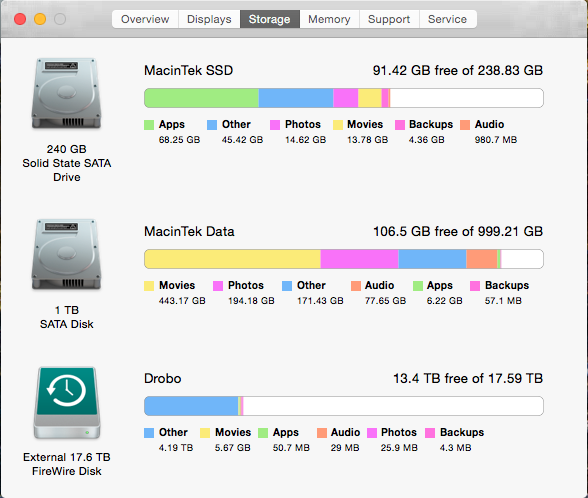The height and width of the screenshot is (498, 588).
Task: Click the 14.62 GB Photos value
Action: pyautogui.click(x=305, y=140)
